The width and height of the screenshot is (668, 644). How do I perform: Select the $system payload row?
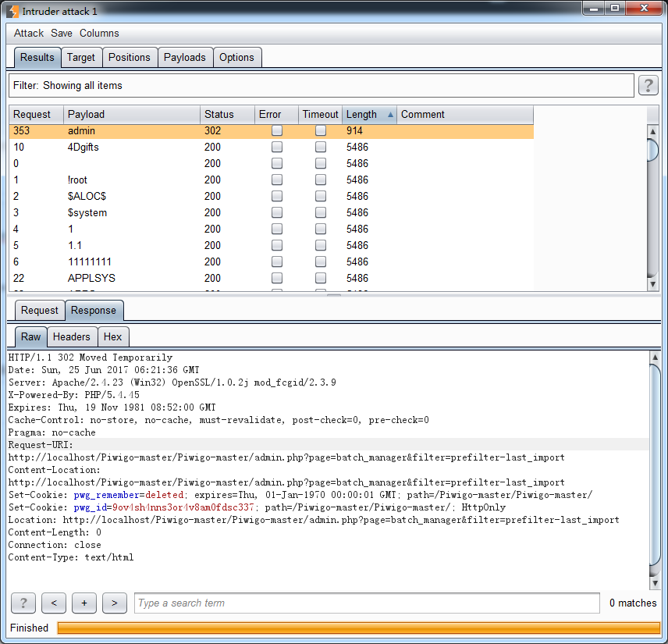point(271,212)
